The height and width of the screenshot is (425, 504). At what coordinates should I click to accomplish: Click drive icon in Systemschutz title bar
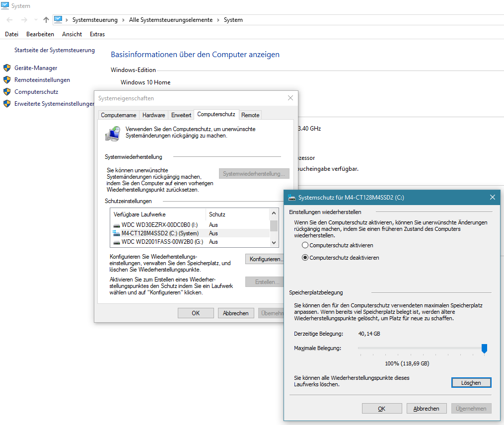point(291,198)
